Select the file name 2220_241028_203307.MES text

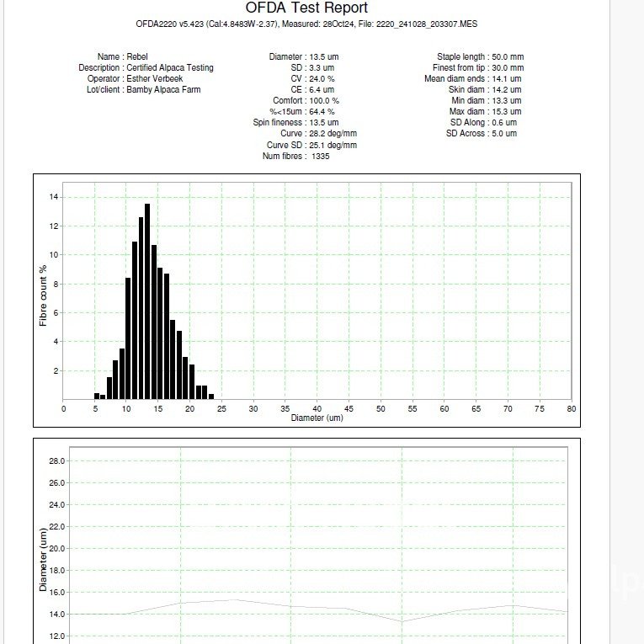427,24
